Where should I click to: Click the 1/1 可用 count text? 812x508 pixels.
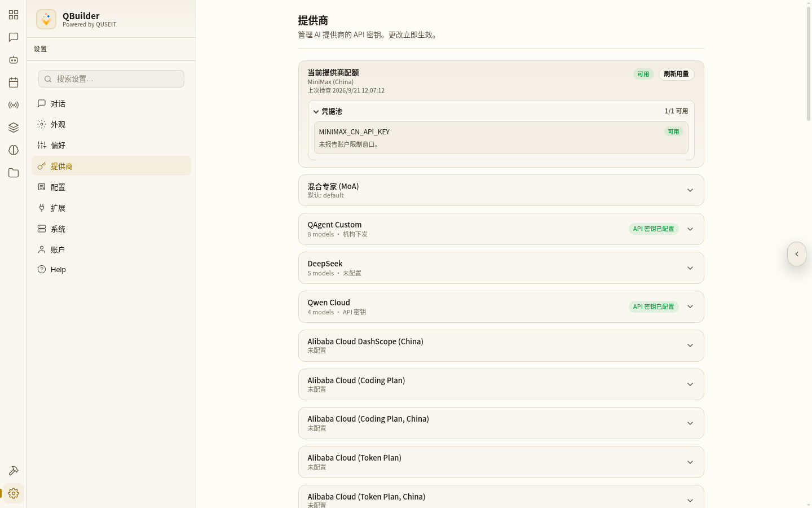676,111
